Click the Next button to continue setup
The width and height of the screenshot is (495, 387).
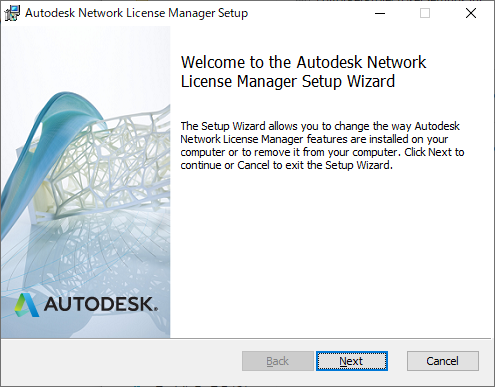coord(352,361)
